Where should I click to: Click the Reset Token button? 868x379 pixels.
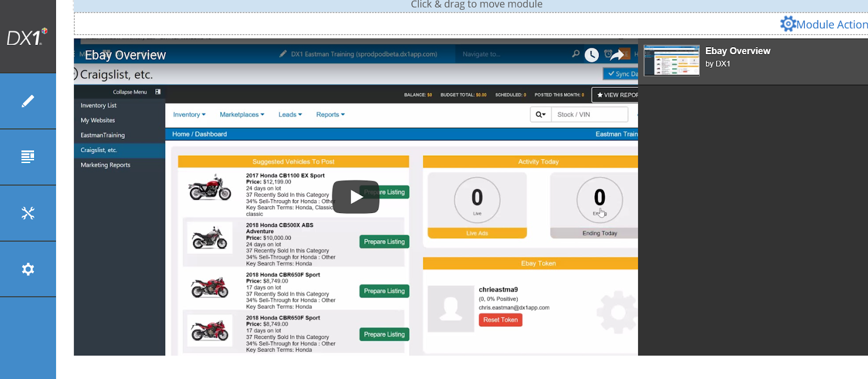point(500,320)
